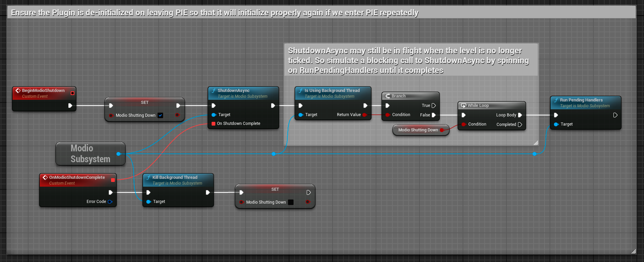This screenshot has width=644, height=262.
Task: Check the Modio Shutting Down box in bottom SET node
Action: (291, 202)
